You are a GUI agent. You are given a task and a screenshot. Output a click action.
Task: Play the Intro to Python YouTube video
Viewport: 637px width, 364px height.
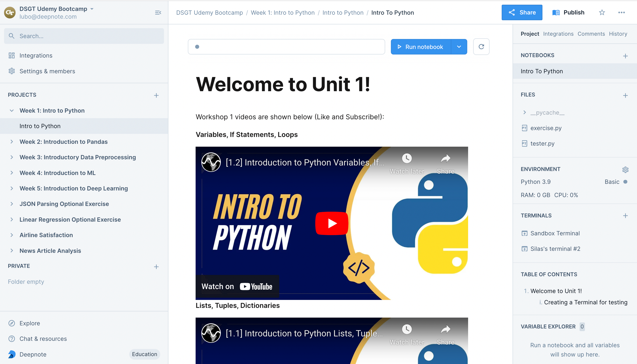332,223
